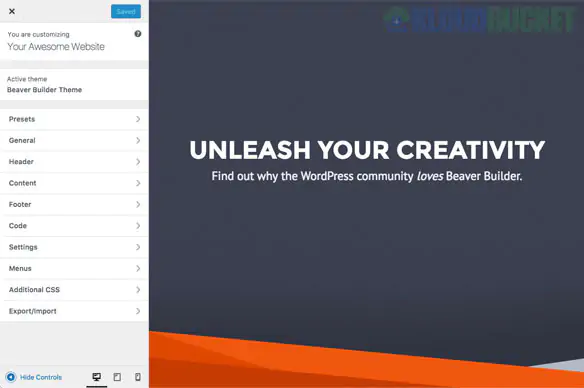
Task: Expand Settings using its chevron arrow
Action: point(138,247)
